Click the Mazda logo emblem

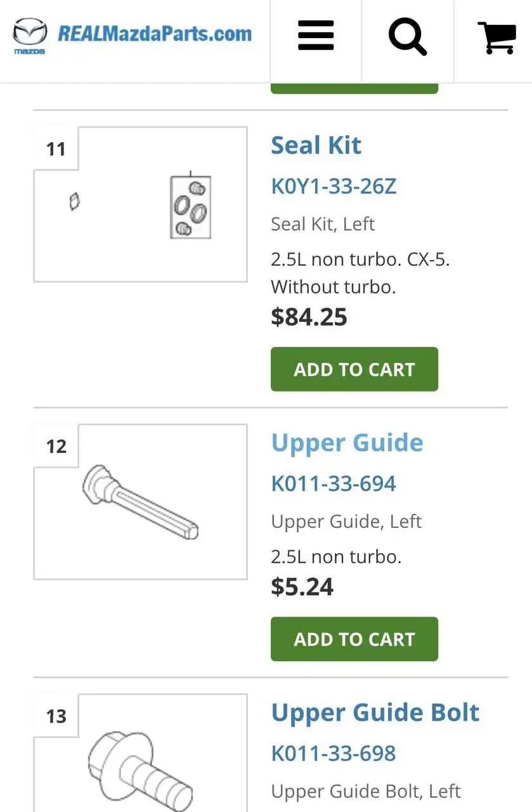click(x=30, y=36)
